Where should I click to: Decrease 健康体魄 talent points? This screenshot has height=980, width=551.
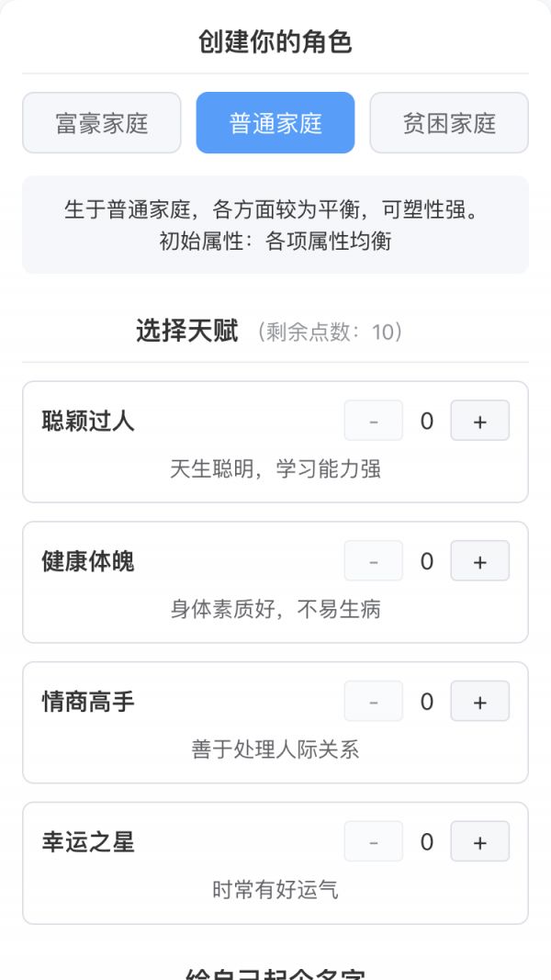tap(373, 560)
